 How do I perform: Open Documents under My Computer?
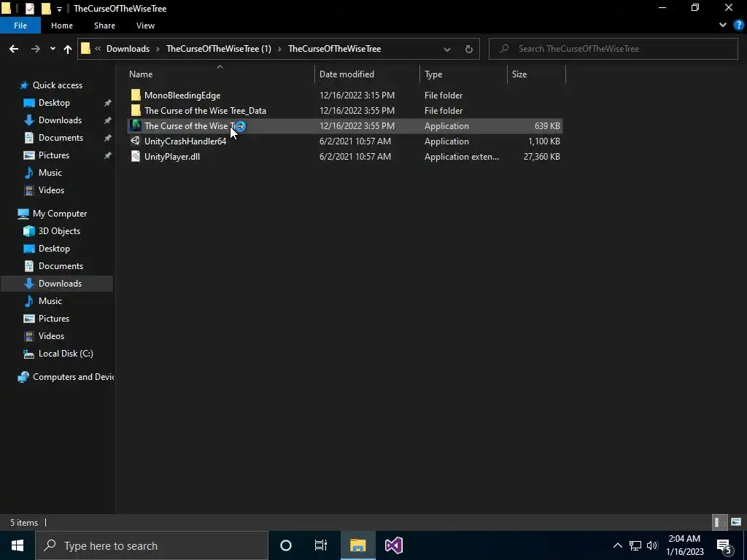(x=61, y=266)
